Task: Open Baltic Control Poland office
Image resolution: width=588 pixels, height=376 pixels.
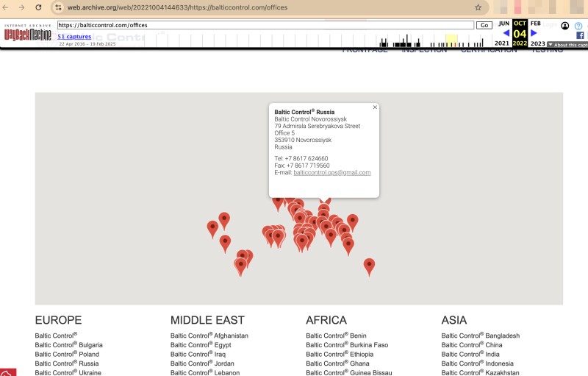Action: [x=67, y=354]
